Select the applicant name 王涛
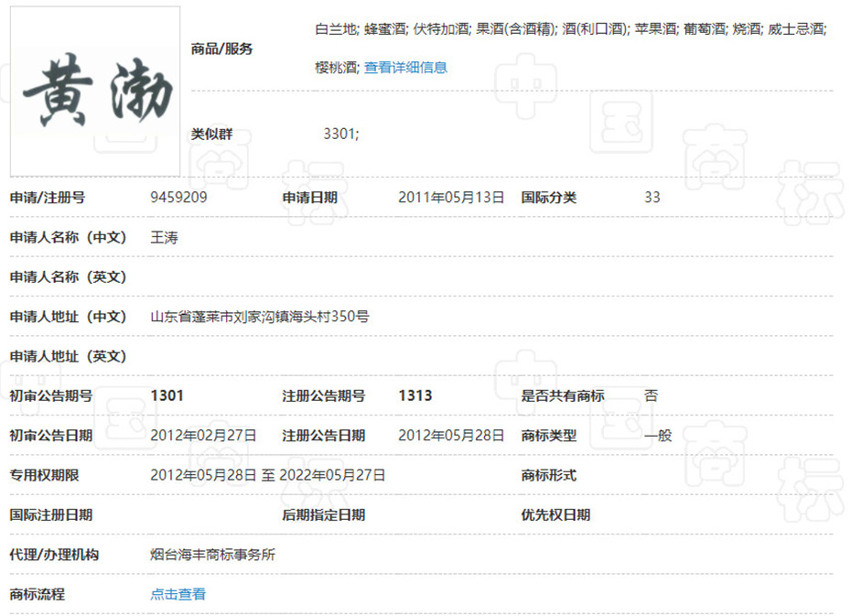Image resolution: width=851 pixels, height=616 pixels. [164, 237]
